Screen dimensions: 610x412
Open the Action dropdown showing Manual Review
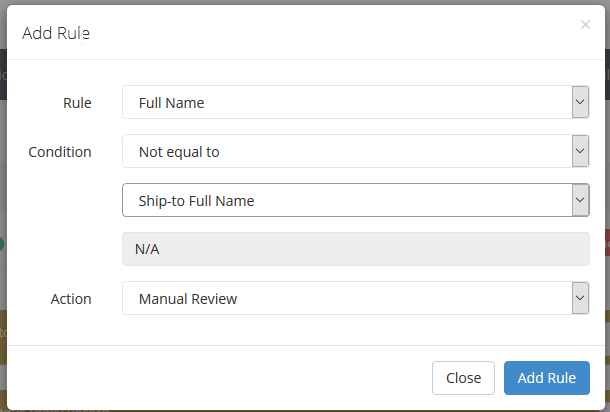[x=356, y=298]
